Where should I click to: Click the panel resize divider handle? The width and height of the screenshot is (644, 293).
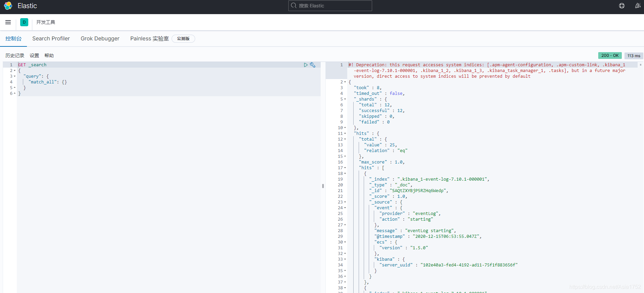point(323,186)
